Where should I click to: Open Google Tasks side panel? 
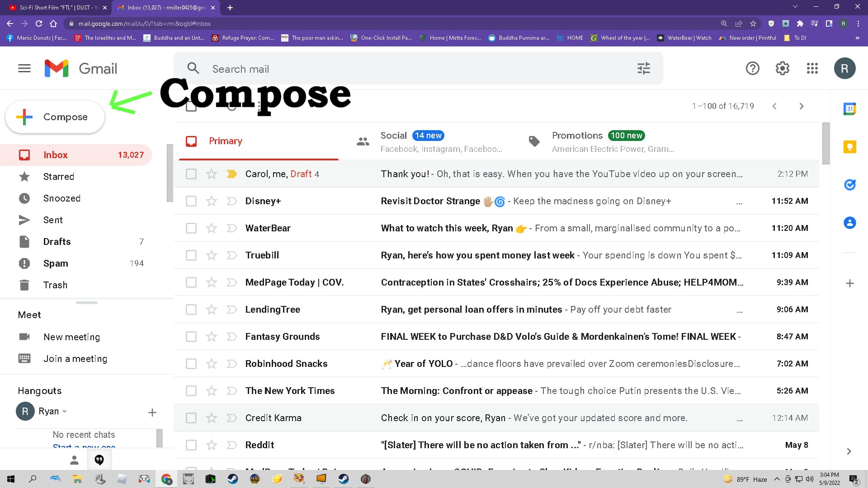point(849,184)
